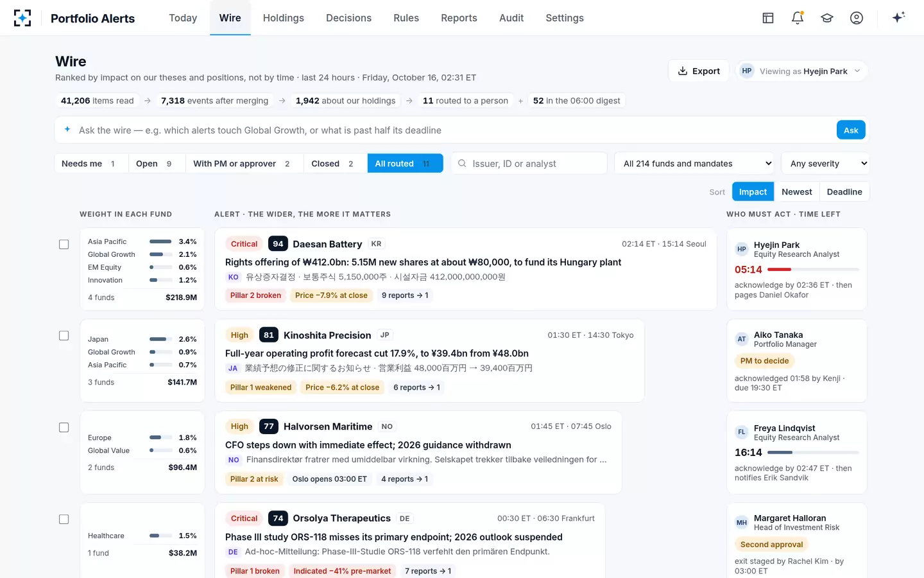Open the user profile icon

coord(857,18)
